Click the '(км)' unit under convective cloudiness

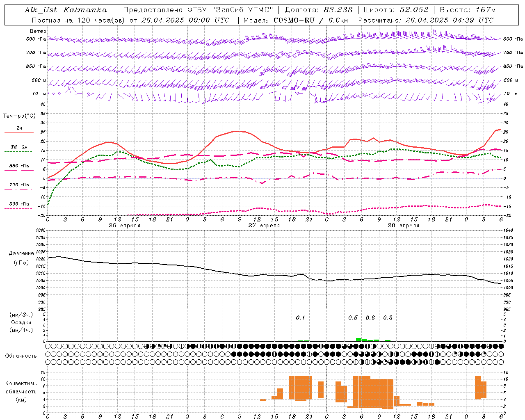click(x=21, y=399)
